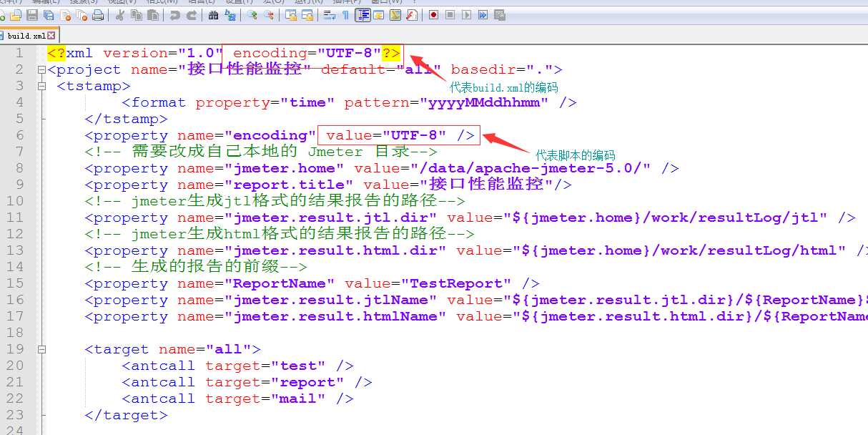Undo the last edit
The image size is (868, 435).
pyautogui.click(x=174, y=15)
